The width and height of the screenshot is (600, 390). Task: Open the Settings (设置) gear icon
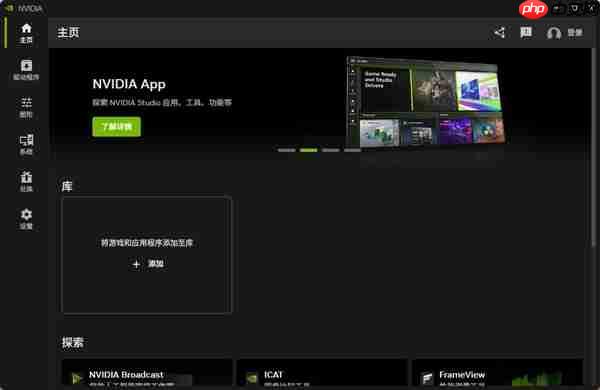click(26, 219)
